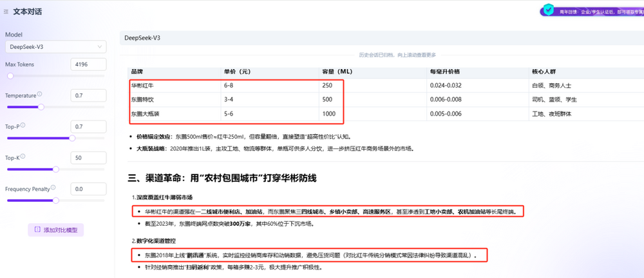Open the Model dropdown showing DeepSeek-V3

pos(55,46)
